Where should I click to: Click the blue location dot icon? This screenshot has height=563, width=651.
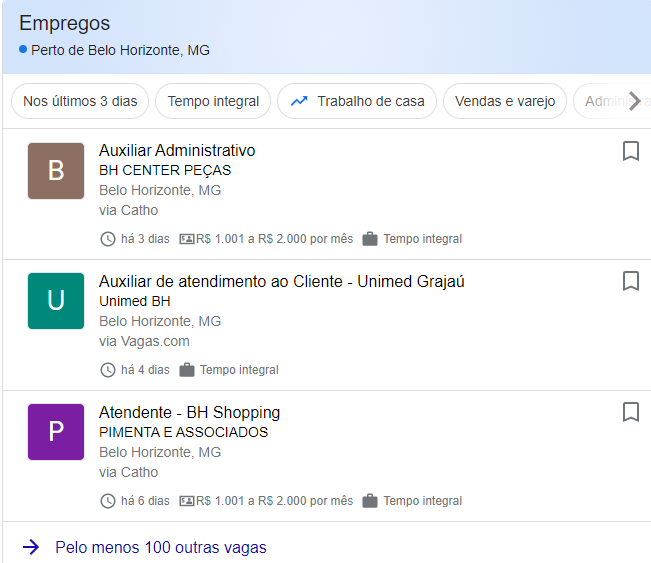pyautogui.click(x=23, y=49)
